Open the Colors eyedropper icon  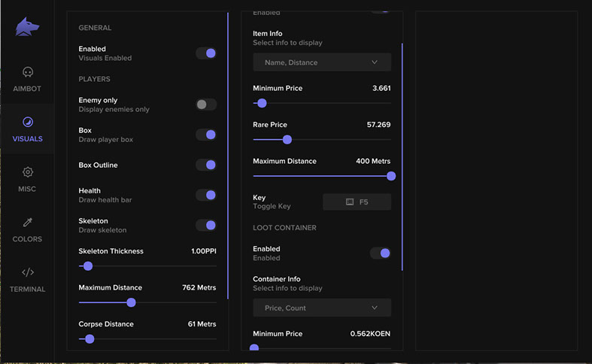click(27, 223)
